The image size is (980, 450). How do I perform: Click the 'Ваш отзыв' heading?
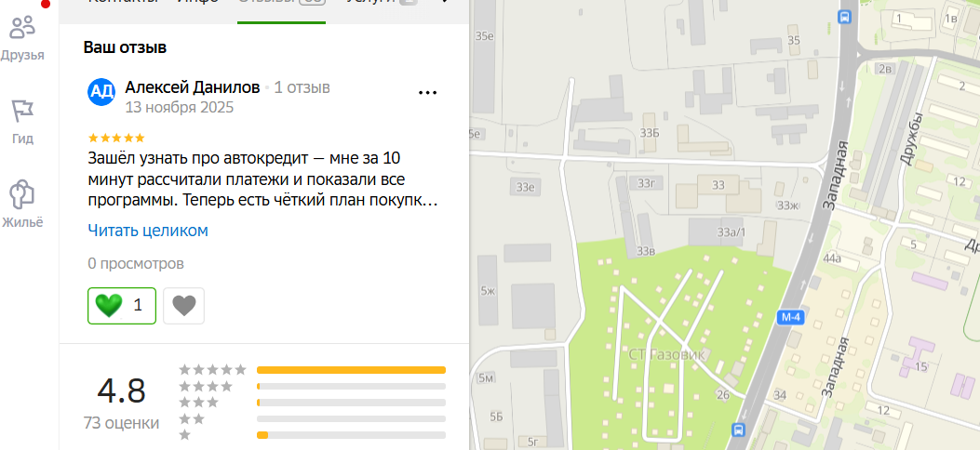coord(125,47)
